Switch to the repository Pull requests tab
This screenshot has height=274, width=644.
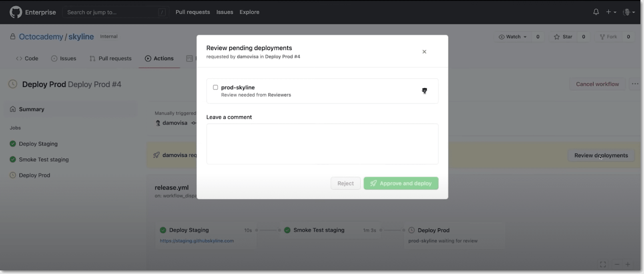click(x=110, y=58)
